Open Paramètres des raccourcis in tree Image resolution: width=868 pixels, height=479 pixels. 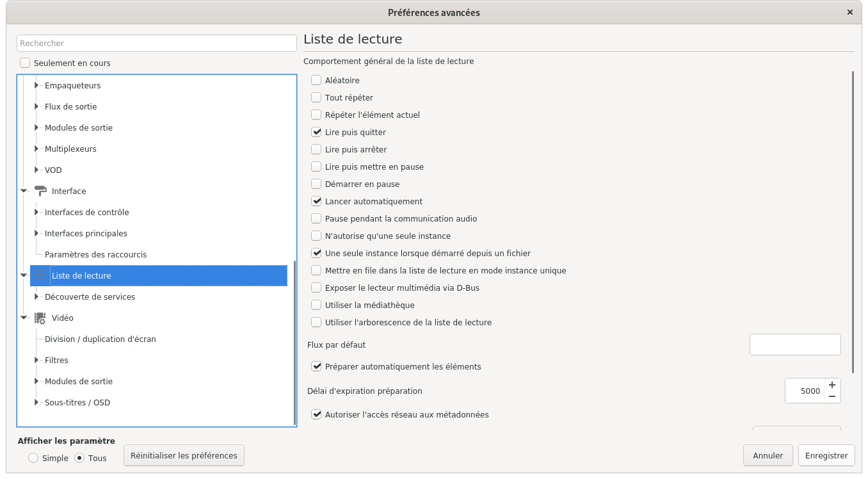[95, 254]
